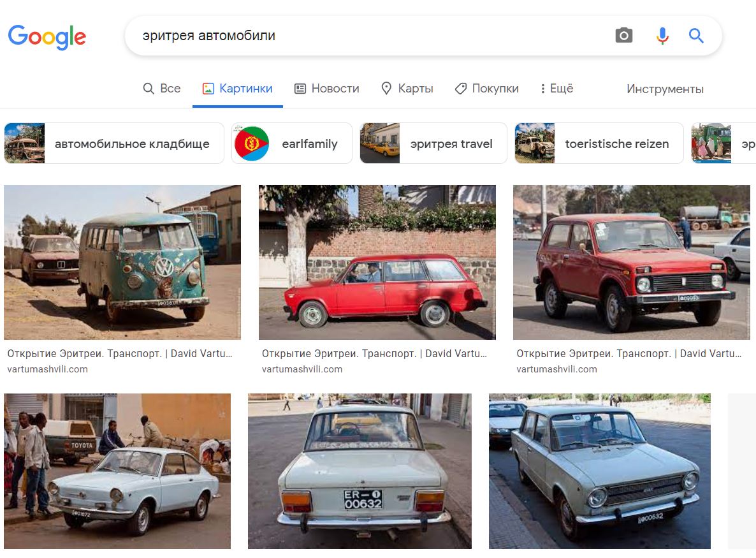Open the blue VW van image
The width and height of the screenshot is (756, 558).
(x=122, y=262)
